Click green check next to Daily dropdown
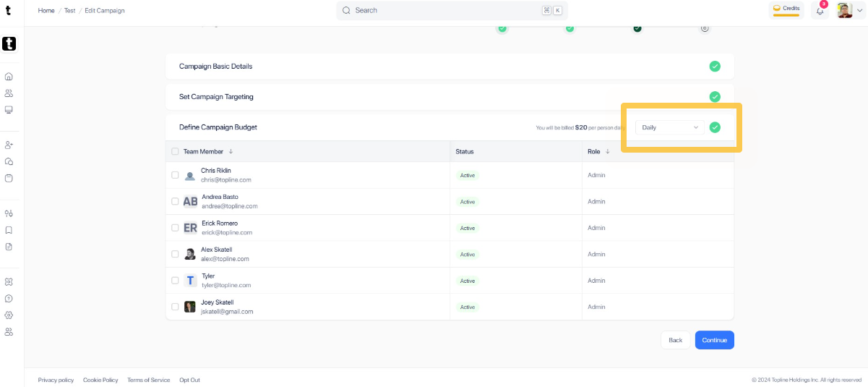The image size is (868, 387). 715,127
